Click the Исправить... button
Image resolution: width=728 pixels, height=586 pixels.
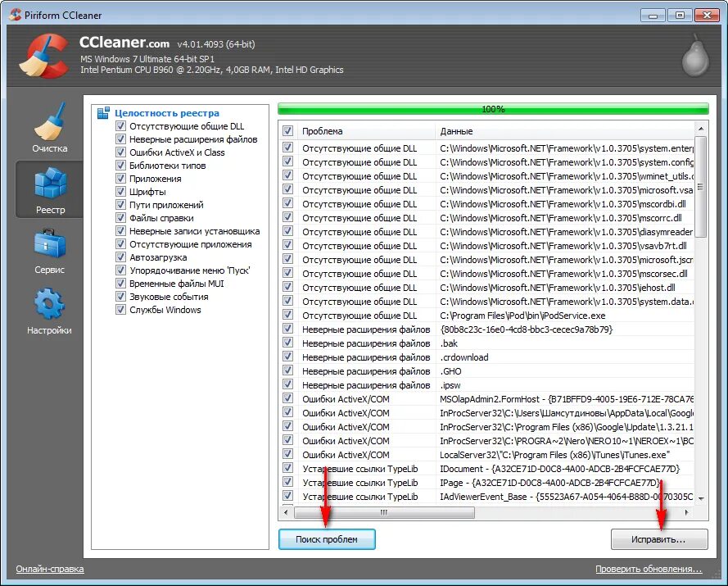click(x=659, y=539)
